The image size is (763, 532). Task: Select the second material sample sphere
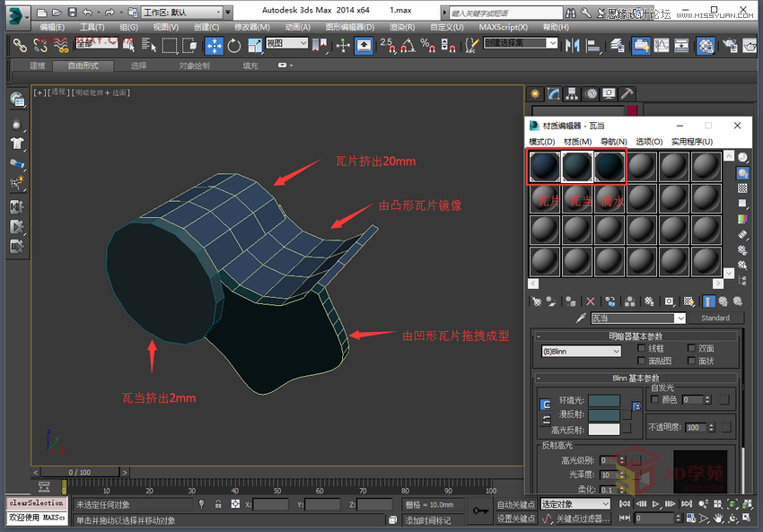[x=575, y=166]
